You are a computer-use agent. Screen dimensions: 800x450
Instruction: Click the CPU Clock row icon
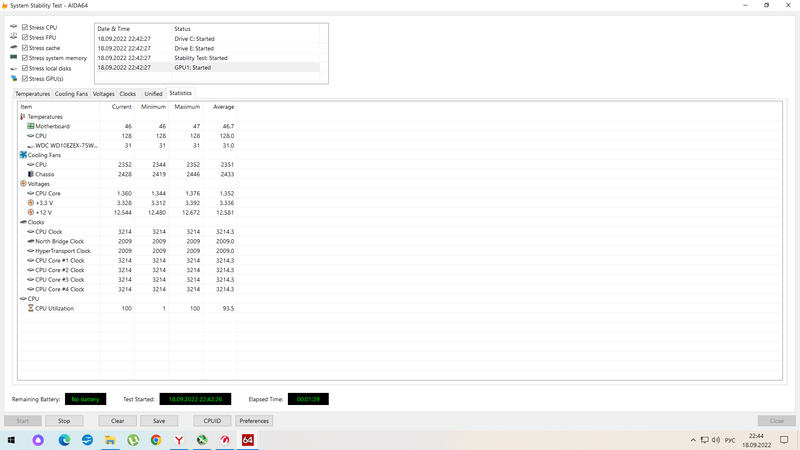pyautogui.click(x=31, y=232)
